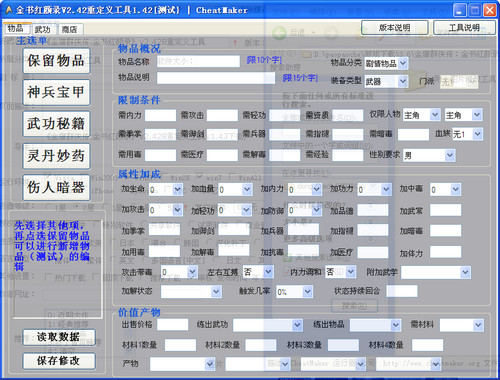Viewport: 500px width, 380px height.
Task: Click the 出售价格 input field
Action: (172, 325)
